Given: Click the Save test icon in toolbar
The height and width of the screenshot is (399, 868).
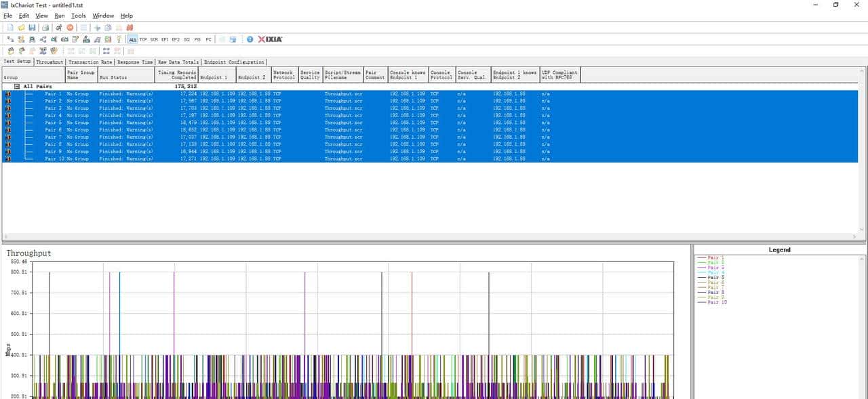Looking at the screenshot, I should point(32,28).
